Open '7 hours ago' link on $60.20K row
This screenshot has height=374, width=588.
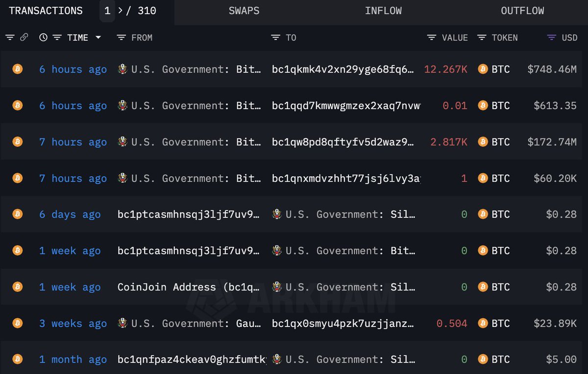pos(73,179)
